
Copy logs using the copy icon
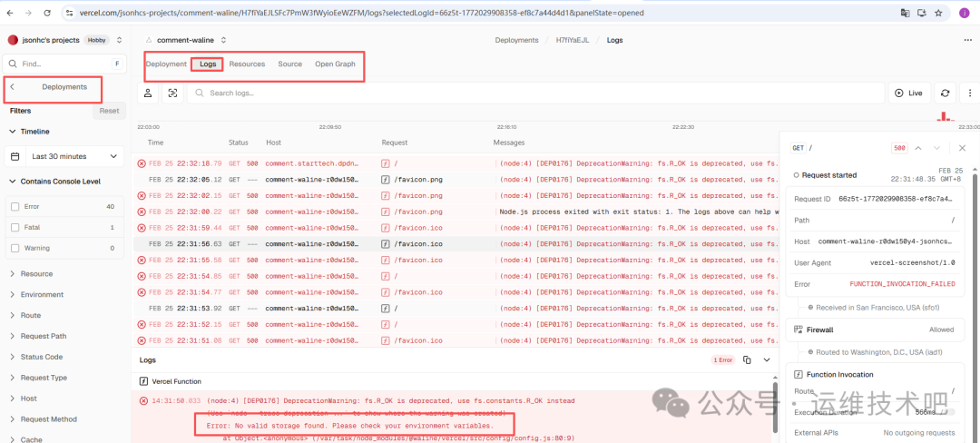point(747,359)
